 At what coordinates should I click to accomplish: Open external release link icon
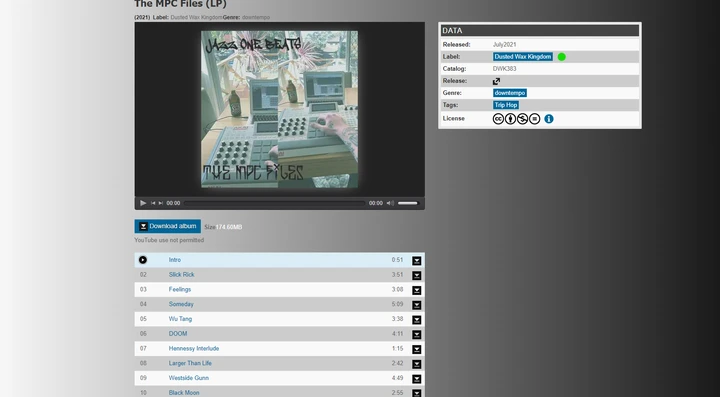(x=496, y=81)
